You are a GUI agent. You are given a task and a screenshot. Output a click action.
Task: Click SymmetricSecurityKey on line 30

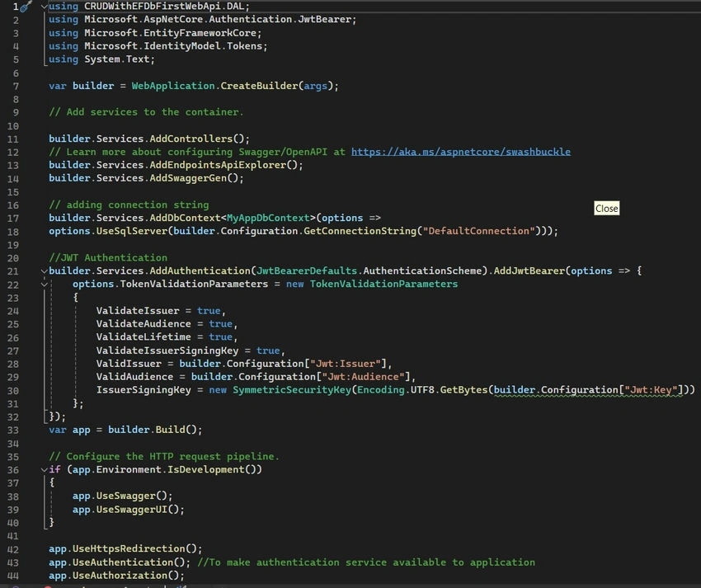pos(292,390)
